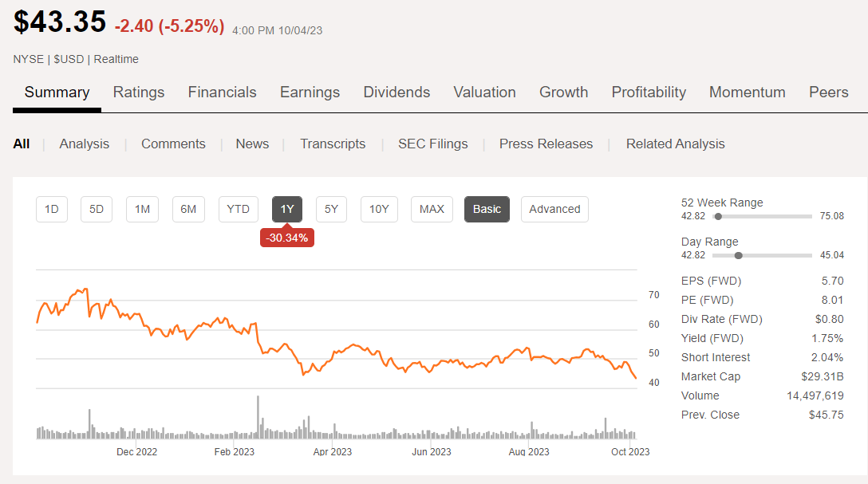Open the Financials tab
The height and width of the screenshot is (484, 868).
pyautogui.click(x=222, y=92)
